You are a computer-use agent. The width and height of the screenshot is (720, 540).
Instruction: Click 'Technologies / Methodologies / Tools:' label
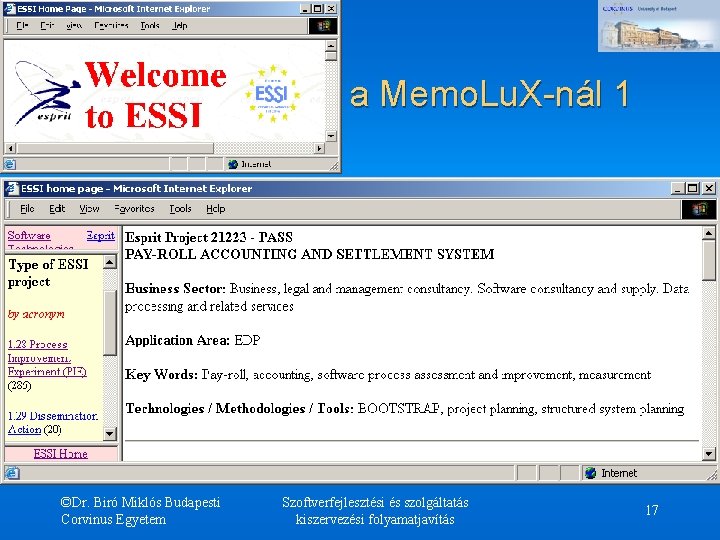coord(239,409)
